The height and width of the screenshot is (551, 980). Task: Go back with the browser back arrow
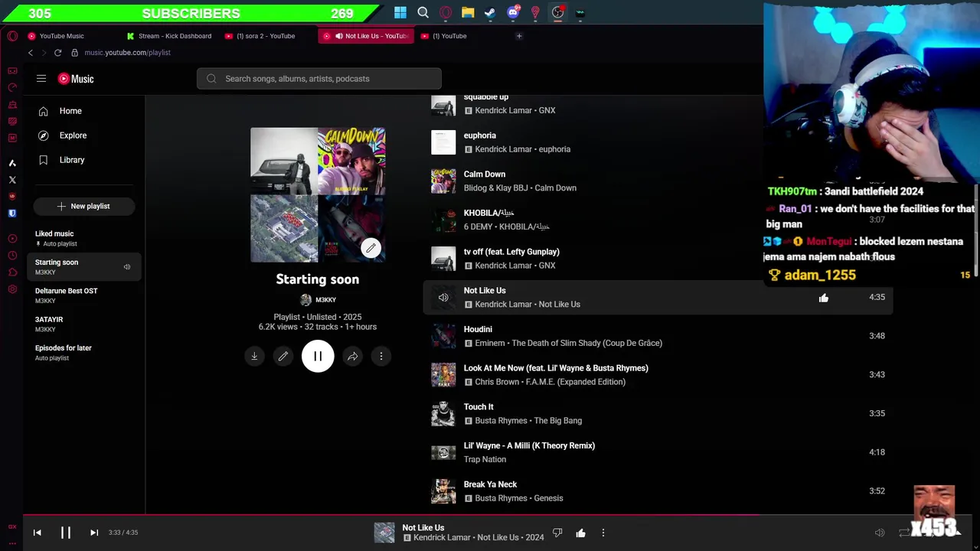(31, 53)
